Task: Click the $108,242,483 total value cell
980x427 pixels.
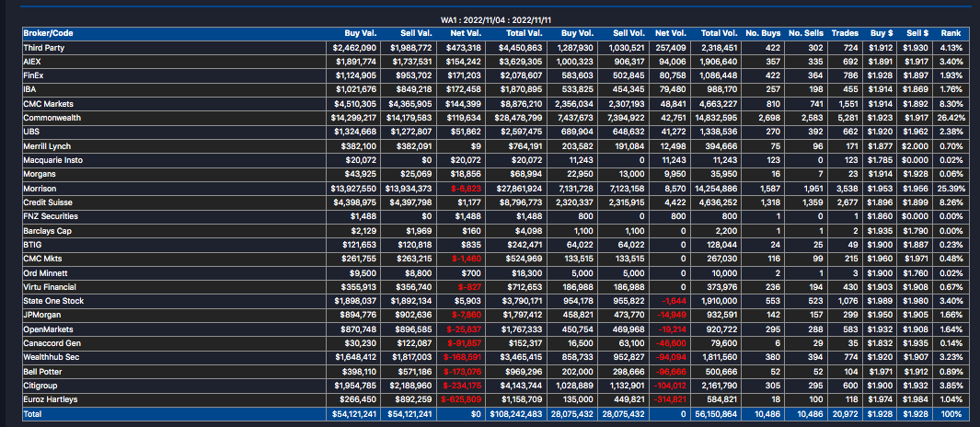Action: click(517, 414)
